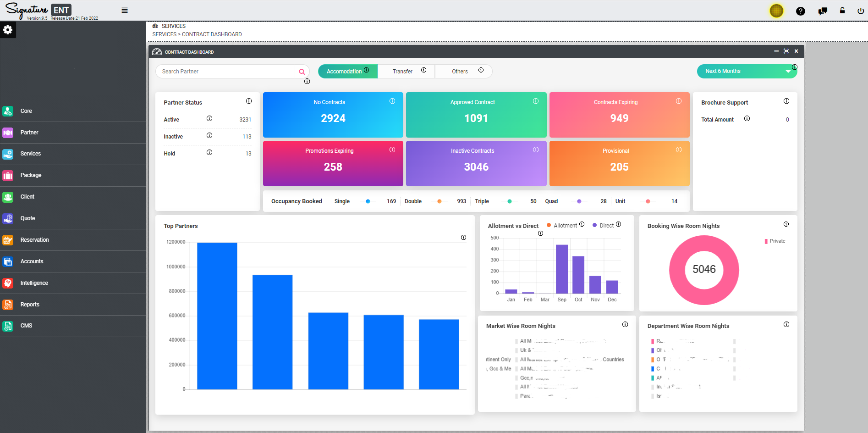Open the Approved Contract card
This screenshot has width=868, height=433.
pyautogui.click(x=476, y=115)
